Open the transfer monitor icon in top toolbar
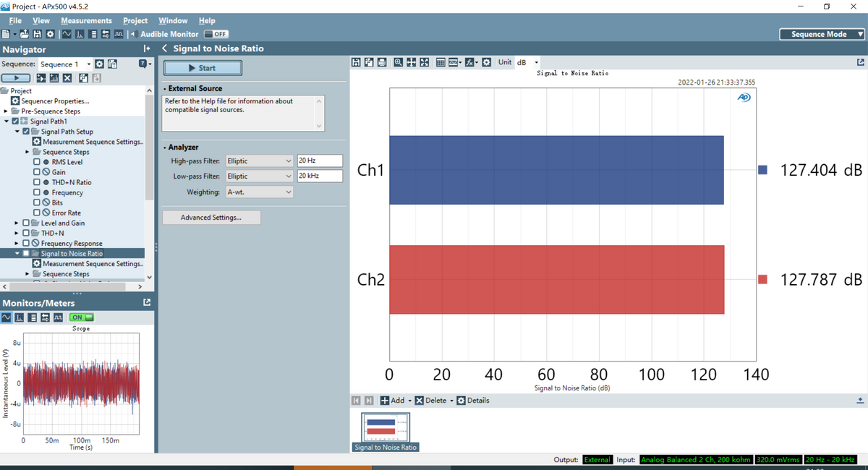This screenshot has height=470, width=868. pos(106,34)
